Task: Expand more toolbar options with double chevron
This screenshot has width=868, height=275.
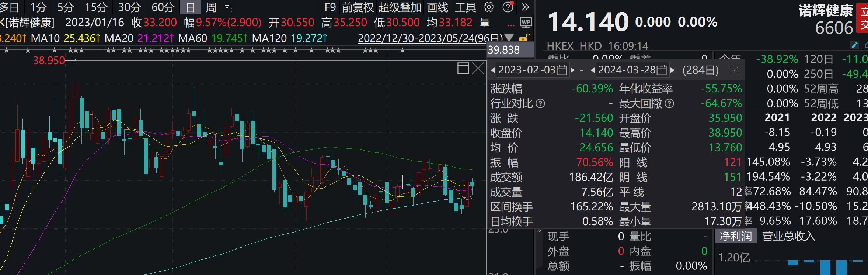Action: 526,7
